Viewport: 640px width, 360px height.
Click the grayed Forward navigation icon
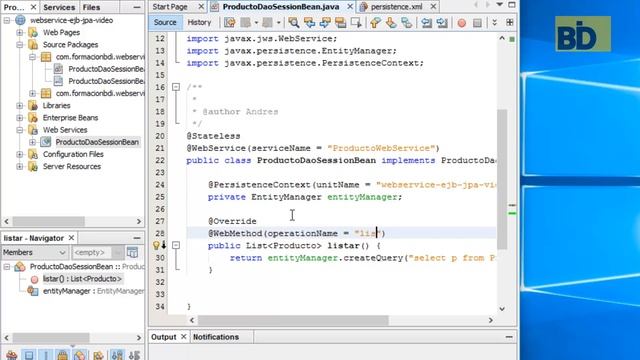[267, 22]
